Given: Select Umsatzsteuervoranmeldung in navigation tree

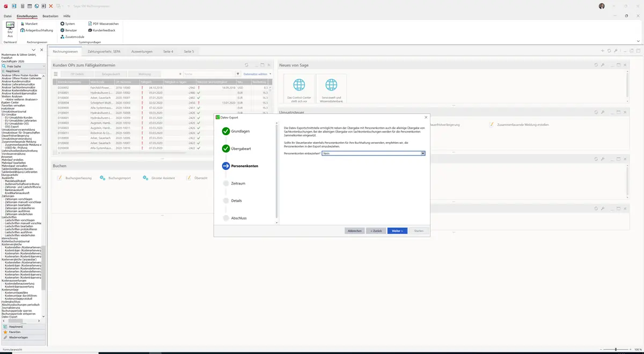Looking at the screenshot, I should click(x=19, y=130).
